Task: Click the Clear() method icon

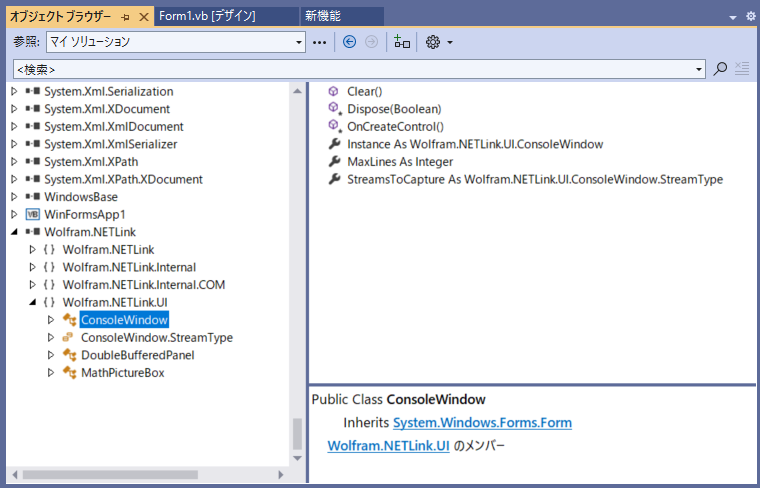Action: (x=333, y=91)
